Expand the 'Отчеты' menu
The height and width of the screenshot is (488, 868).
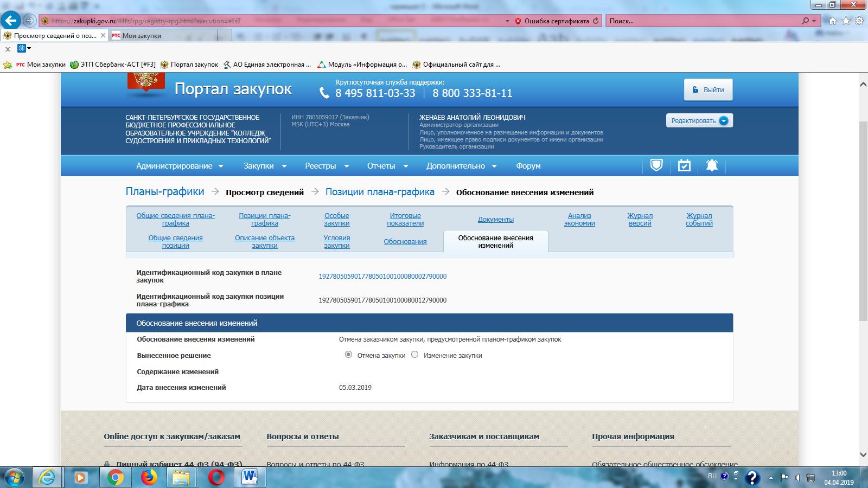387,166
